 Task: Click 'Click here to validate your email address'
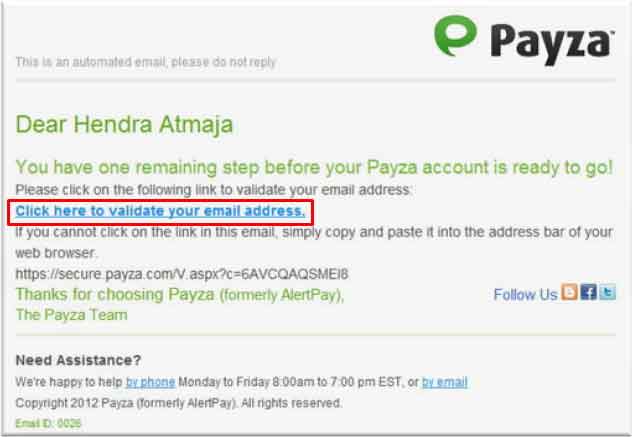pyautogui.click(x=160, y=211)
